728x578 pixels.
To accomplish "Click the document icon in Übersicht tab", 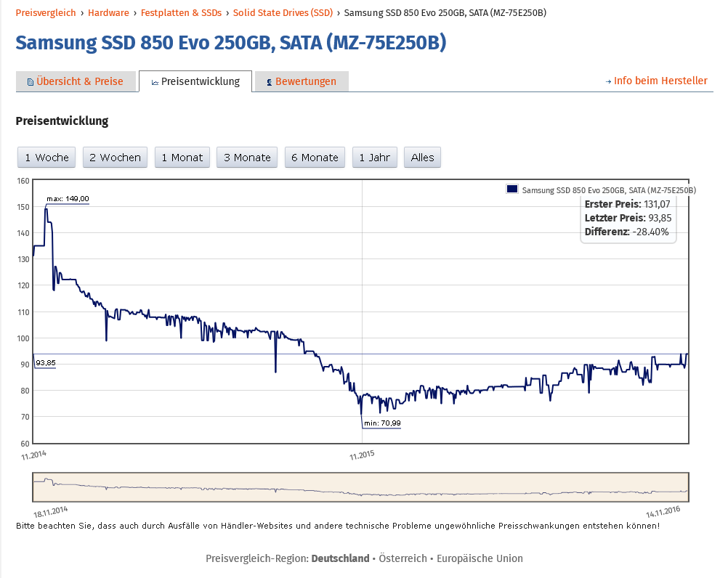I will pyautogui.click(x=31, y=82).
